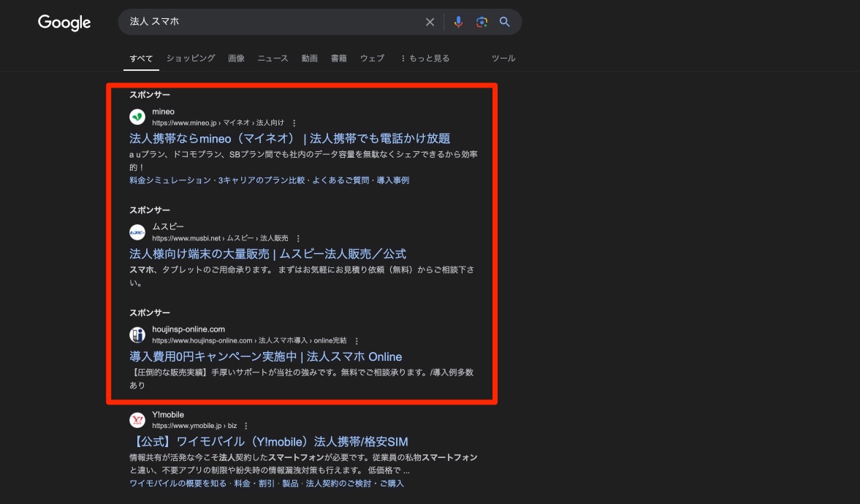
Task: Start voice search with microphone icon
Action: [458, 22]
